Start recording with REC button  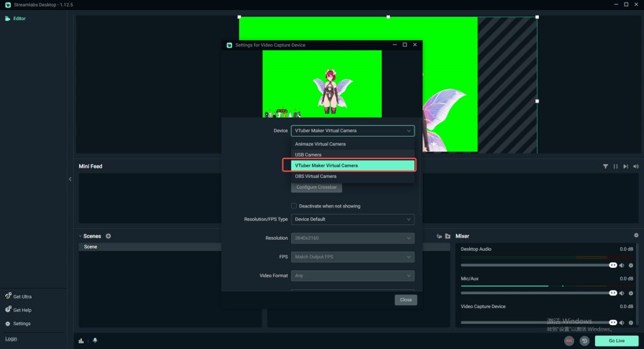click(569, 341)
